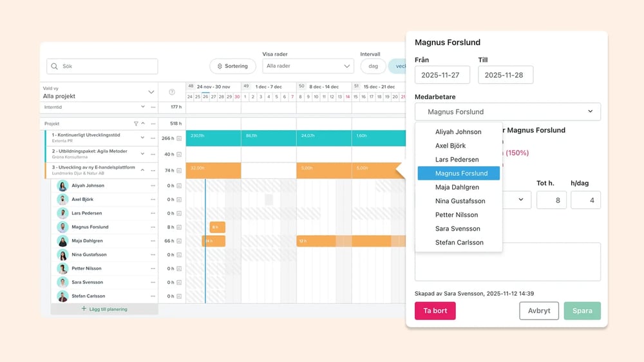644x362 pixels.
Task: Click the Från date field
Action: tap(442, 75)
